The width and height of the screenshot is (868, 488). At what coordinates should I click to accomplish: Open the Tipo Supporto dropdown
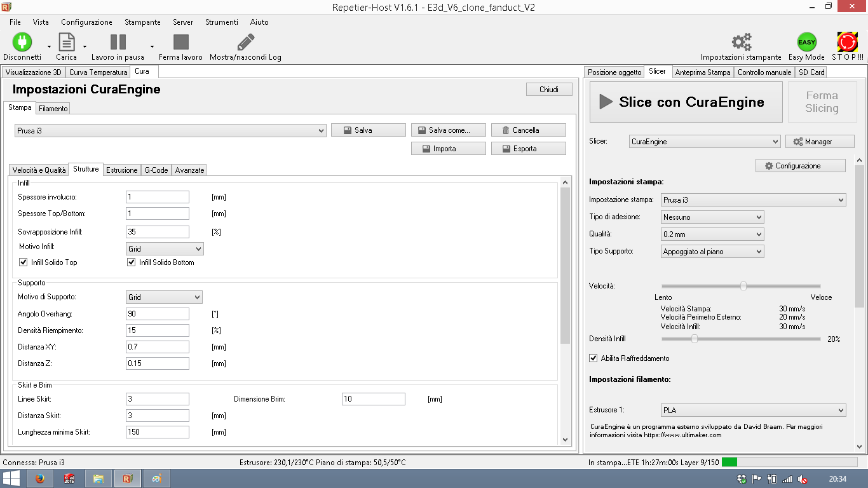point(712,252)
